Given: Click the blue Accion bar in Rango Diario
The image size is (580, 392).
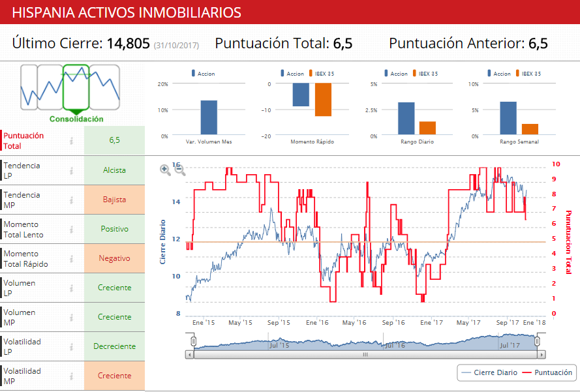Looking at the screenshot, I should pos(406,118).
